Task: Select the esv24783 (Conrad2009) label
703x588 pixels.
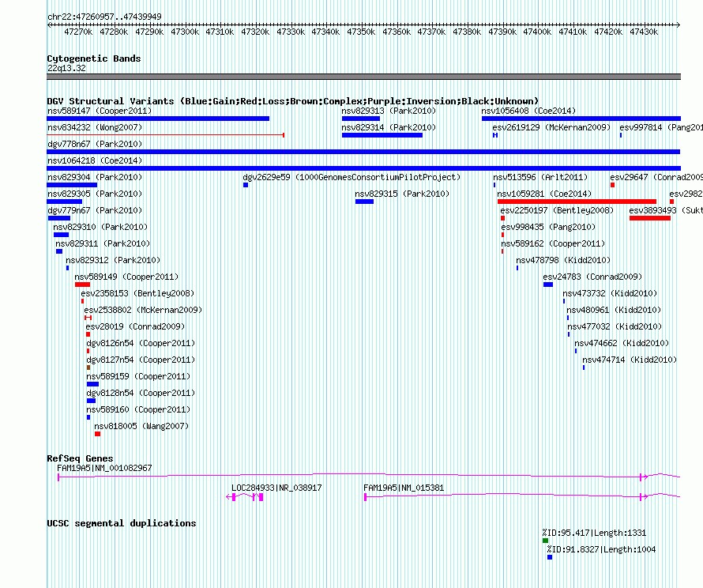Action: coord(592,277)
